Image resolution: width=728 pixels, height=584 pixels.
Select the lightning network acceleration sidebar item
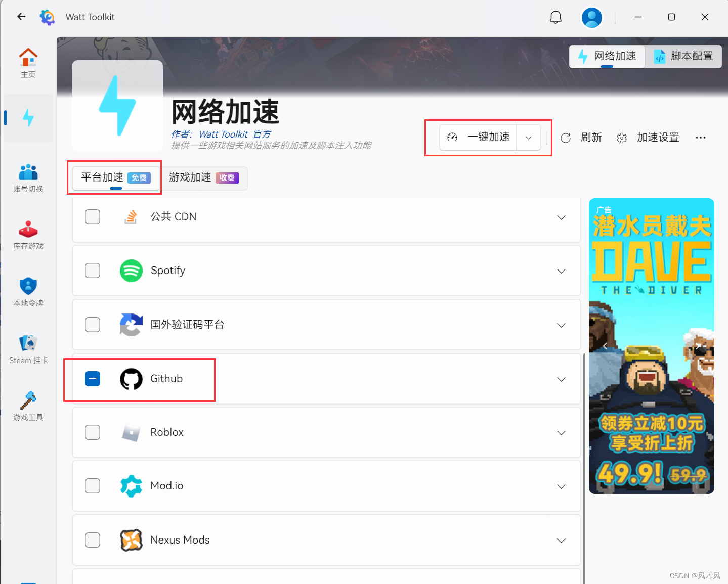coord(28,118)
